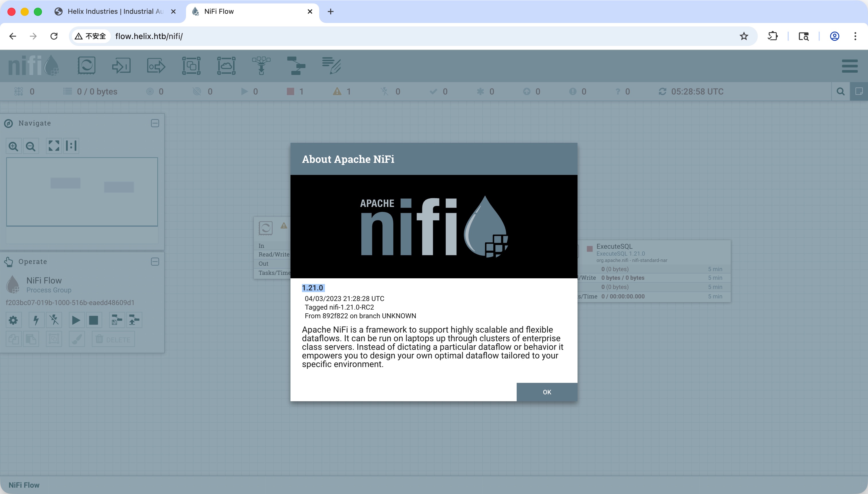Click the Group icon in Operate

tap(54, 339)
